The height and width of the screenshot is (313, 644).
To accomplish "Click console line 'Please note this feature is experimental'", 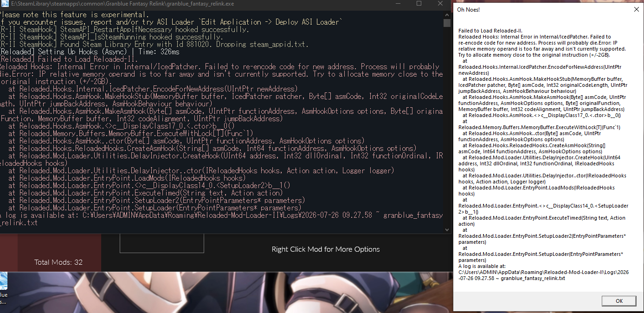I will click(x=75, y=14).
